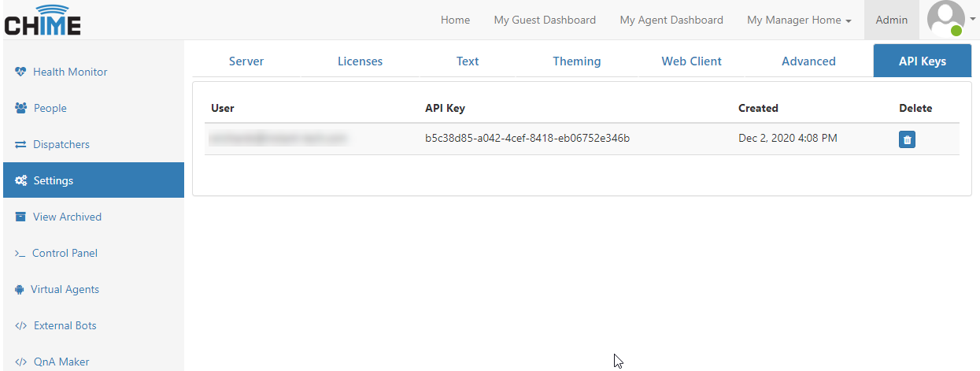The image size is (980, 371).
Task: Click the Dispatchers arrows icon
Action: coord(20,145)
